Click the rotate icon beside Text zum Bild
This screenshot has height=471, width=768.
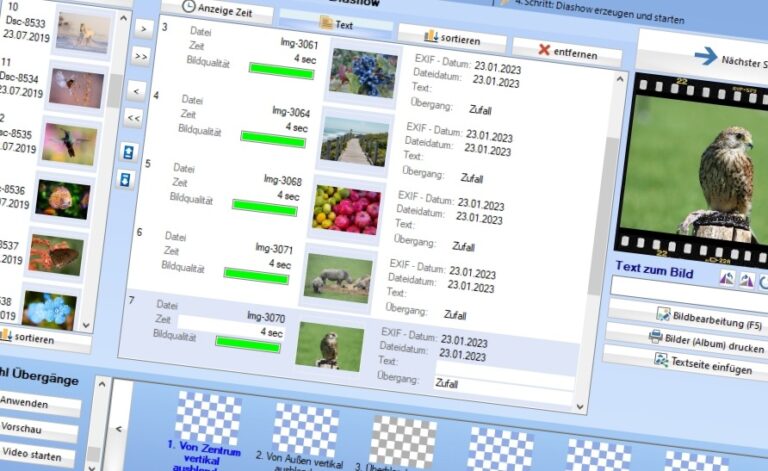[x=764, y=283]
